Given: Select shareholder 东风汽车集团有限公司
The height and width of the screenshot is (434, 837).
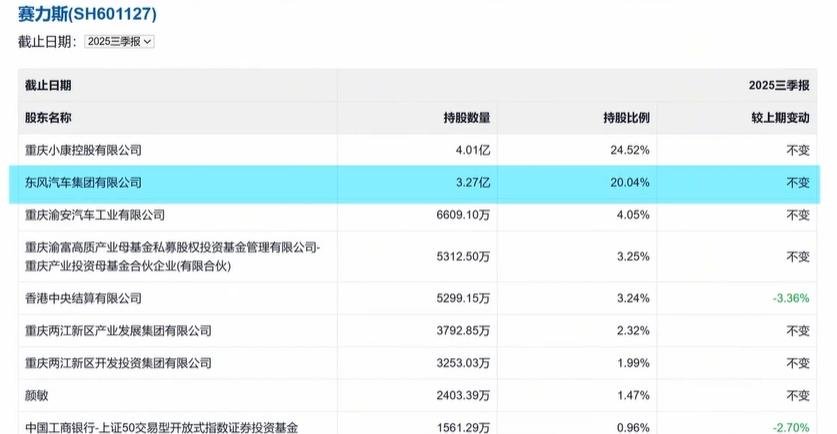Looking at the screenshot, I should tap(83, 183).
